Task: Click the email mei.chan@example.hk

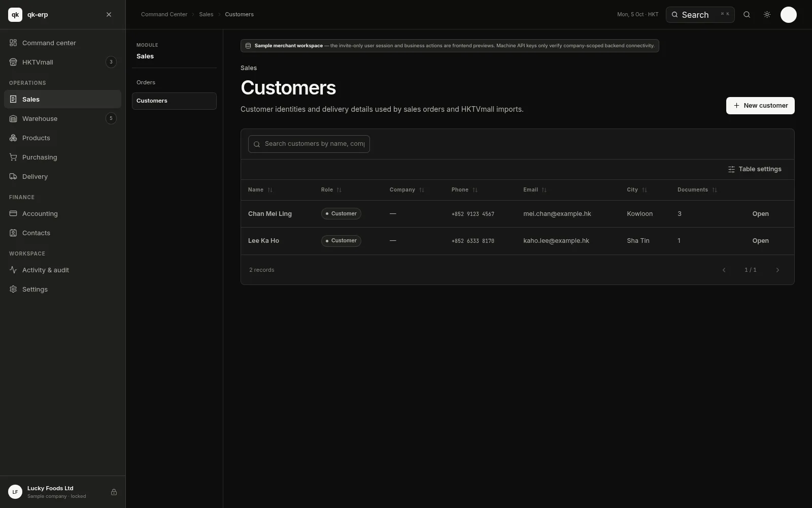Action: pyautogui.click(x=557, y=214)
